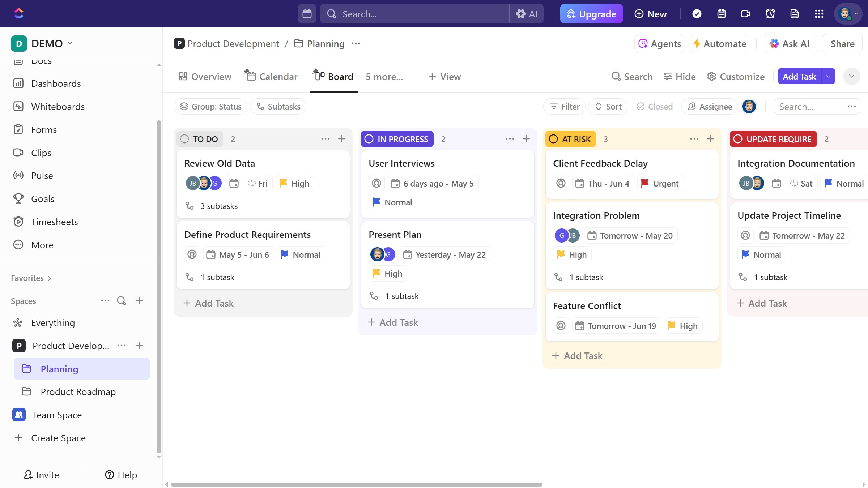Click the Pulse sidebar icon
The width and height of the screenshot is (868, 488).
(x=18, y=176)
